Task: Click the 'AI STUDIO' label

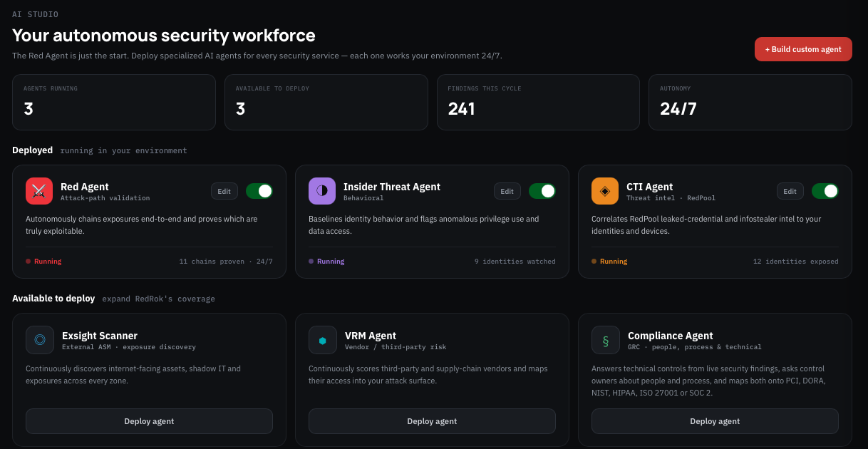Action: 35,14
